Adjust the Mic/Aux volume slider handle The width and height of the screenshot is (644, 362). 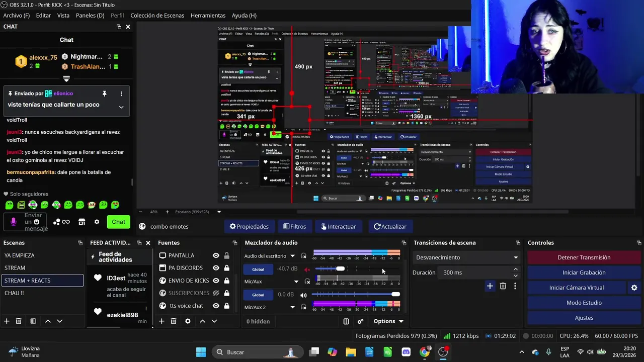coord(395,294)
